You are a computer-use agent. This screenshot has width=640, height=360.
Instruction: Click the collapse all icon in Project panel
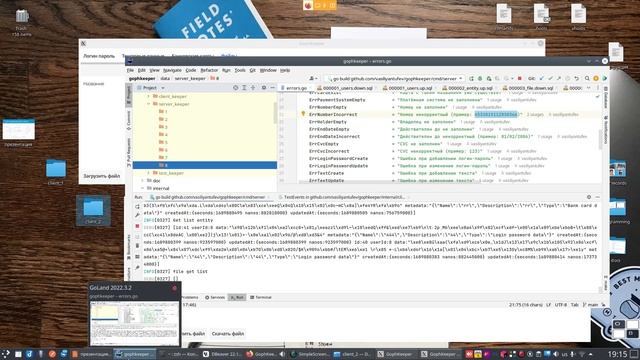pos(253,88)
